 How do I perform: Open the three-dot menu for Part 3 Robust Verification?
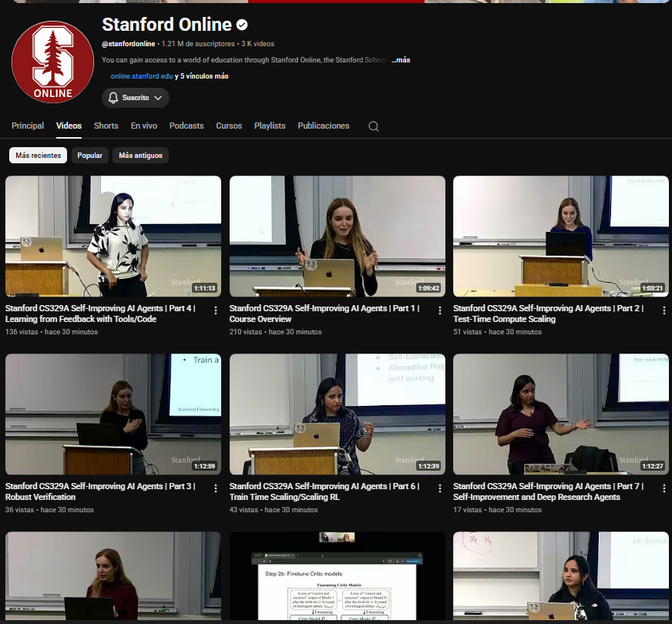[216, 488]
